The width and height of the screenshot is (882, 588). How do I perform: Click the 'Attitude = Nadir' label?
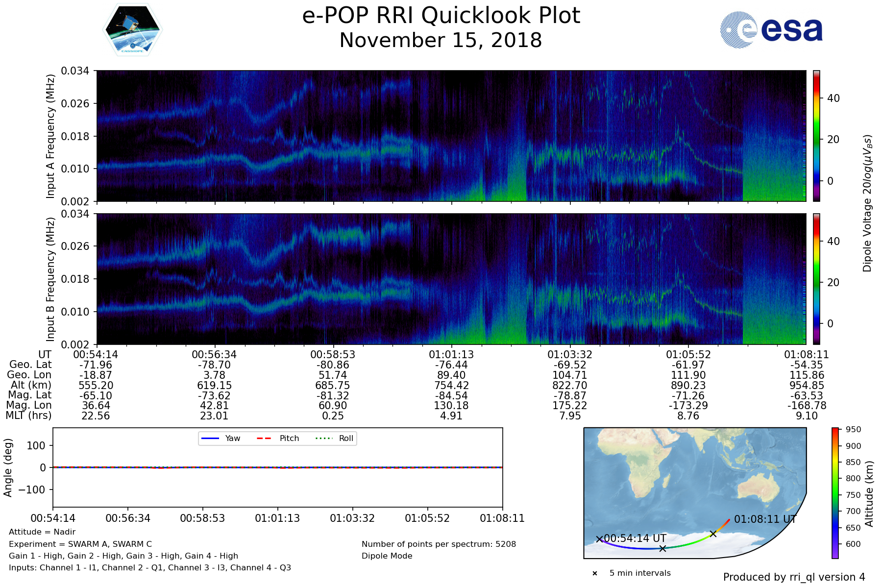[x=42, y=532]
